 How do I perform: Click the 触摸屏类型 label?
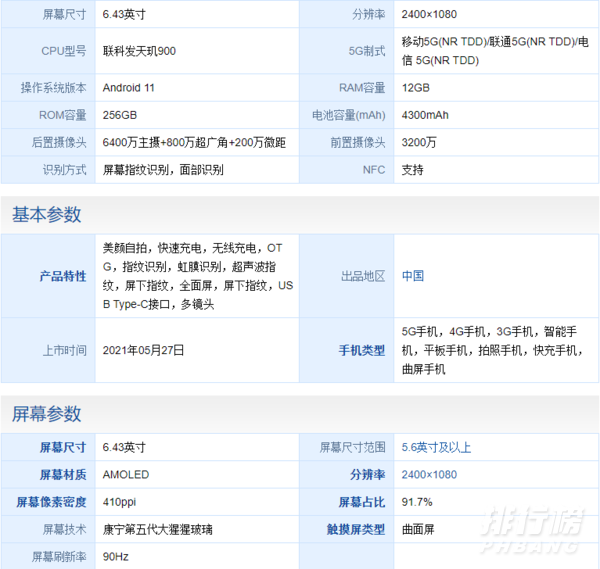(355, 529)
